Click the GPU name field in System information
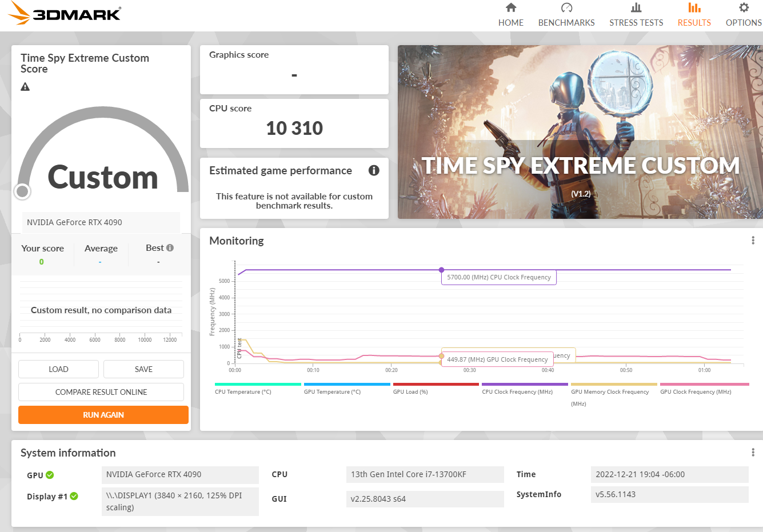 tap(180, 474)
